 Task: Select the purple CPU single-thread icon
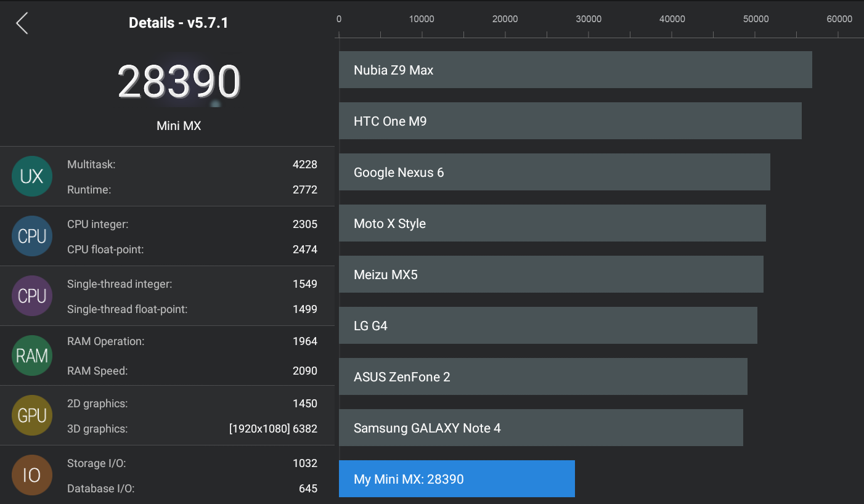point(31,296)
